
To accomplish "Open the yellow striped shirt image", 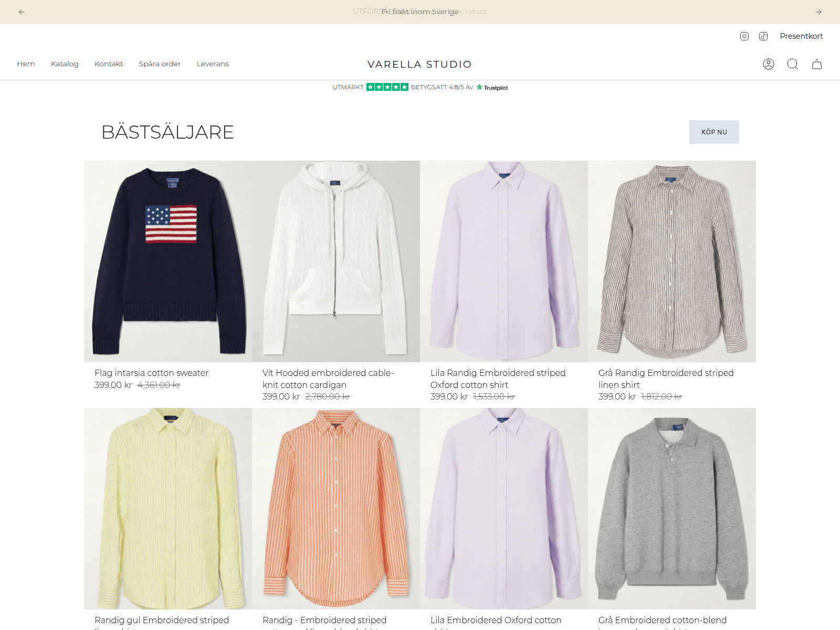I will click(x=168, y=509).
